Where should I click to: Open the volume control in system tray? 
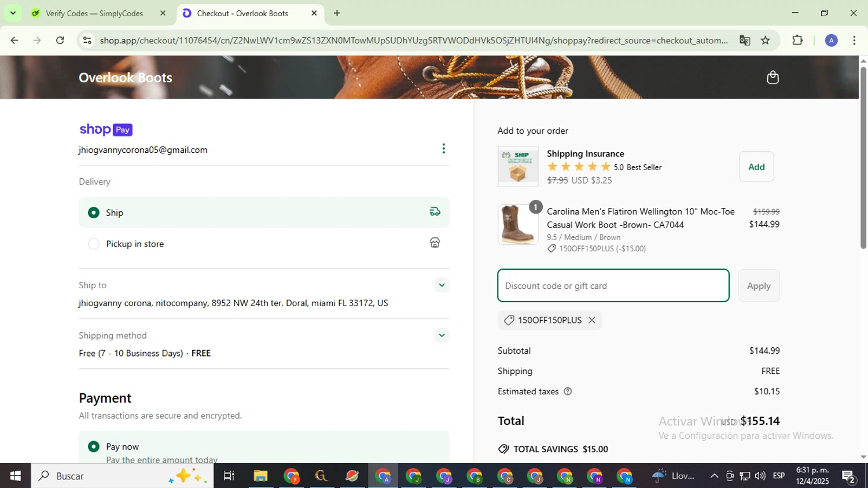tap(760, 476)
